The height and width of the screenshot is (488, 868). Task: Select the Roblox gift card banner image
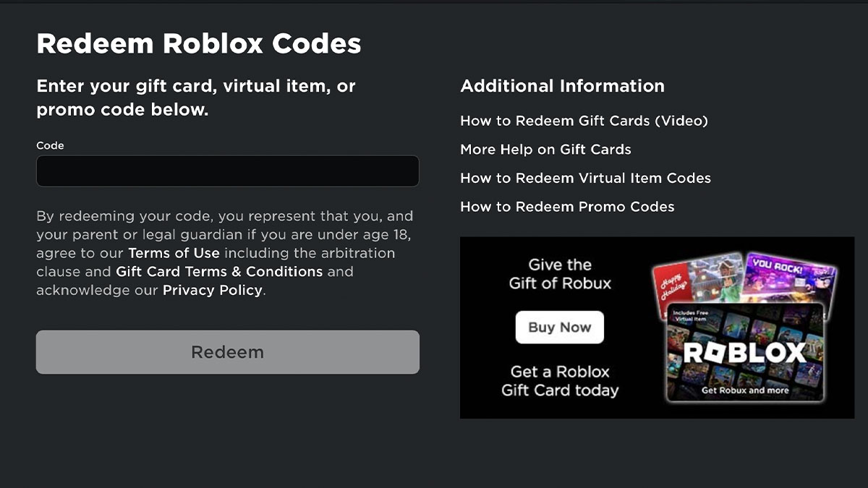point(657,327)
